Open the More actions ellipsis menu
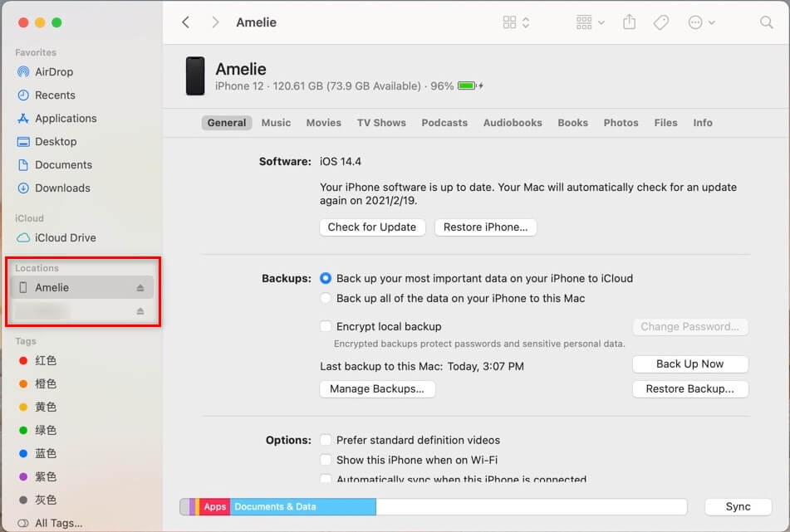Screen dimensions: 790x532 pos(701,22)
